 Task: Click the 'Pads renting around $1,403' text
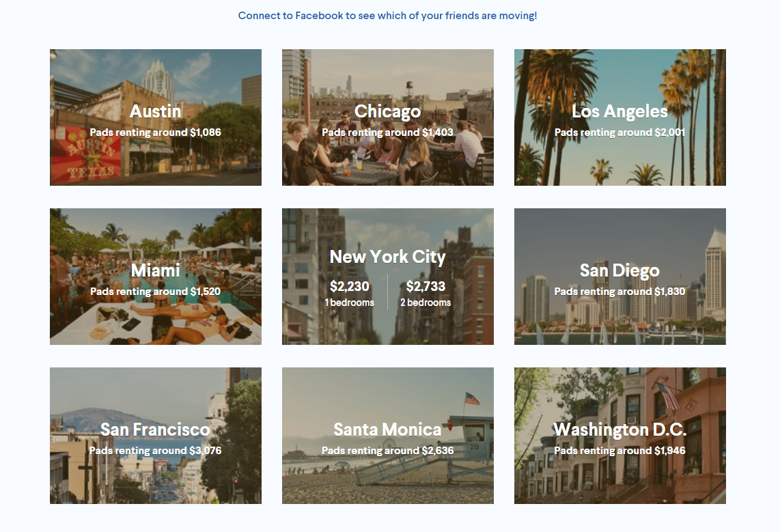(x=387, y=132)
